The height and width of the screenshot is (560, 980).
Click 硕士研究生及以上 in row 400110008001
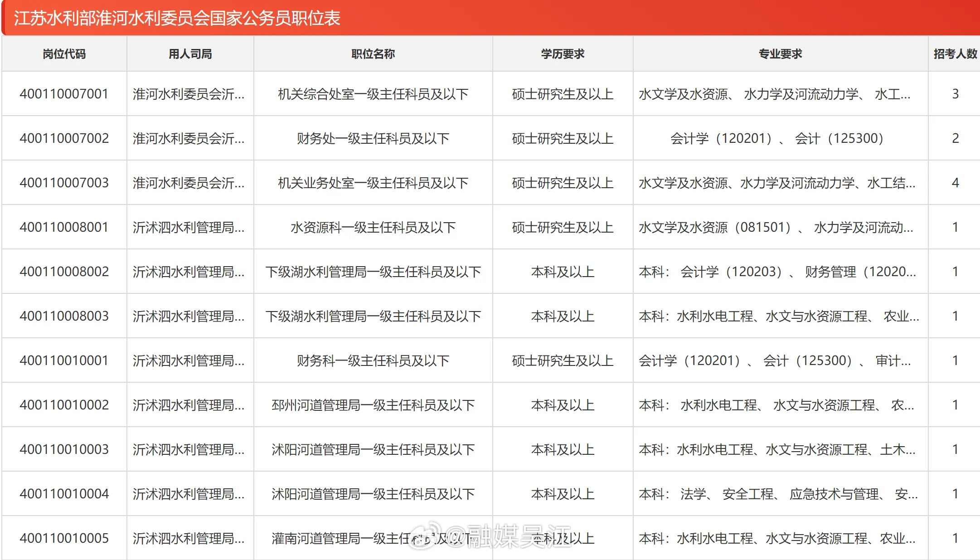[x=563, y=227]
